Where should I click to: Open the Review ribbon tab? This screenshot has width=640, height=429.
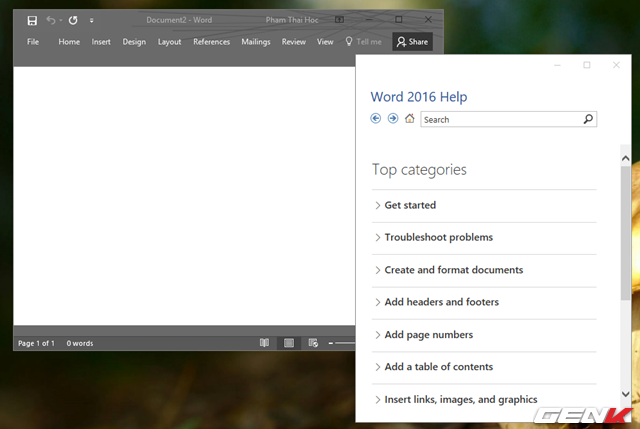pyautogui.click(x=293, y=42)
